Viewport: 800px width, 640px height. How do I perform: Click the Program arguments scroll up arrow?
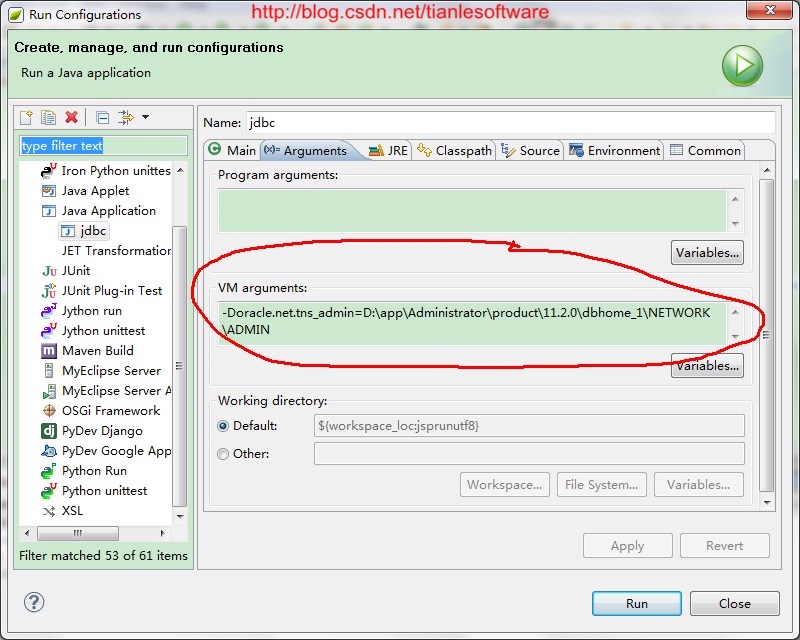coord(735,199)
